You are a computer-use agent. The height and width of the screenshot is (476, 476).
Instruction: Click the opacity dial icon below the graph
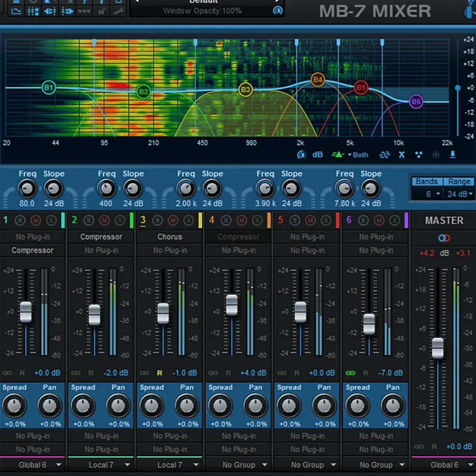[301, 155]
